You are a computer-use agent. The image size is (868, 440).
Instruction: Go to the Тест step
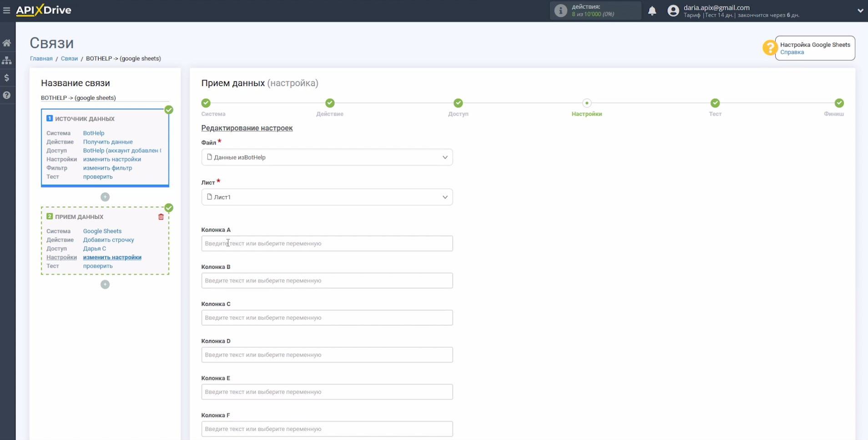point(715,103)
